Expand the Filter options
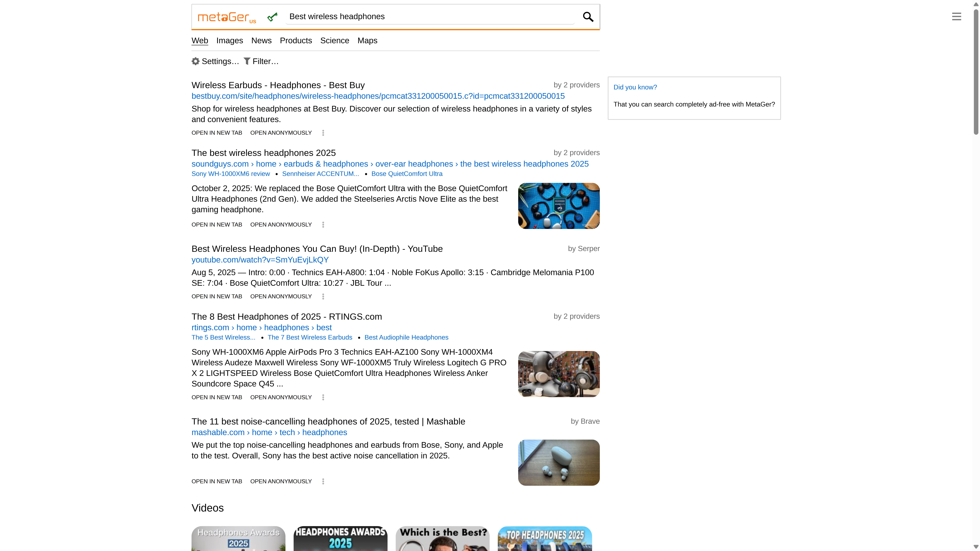The image size is (980, 551). [x=261, y=61]
